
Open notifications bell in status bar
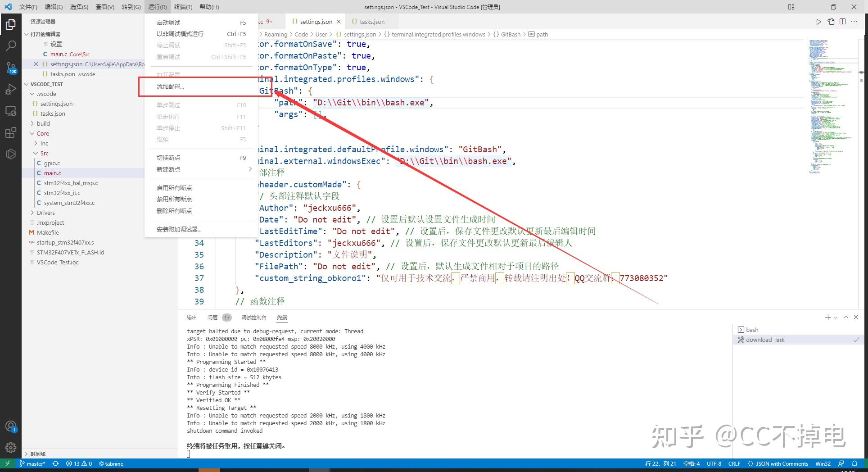[x=854, y=463]
